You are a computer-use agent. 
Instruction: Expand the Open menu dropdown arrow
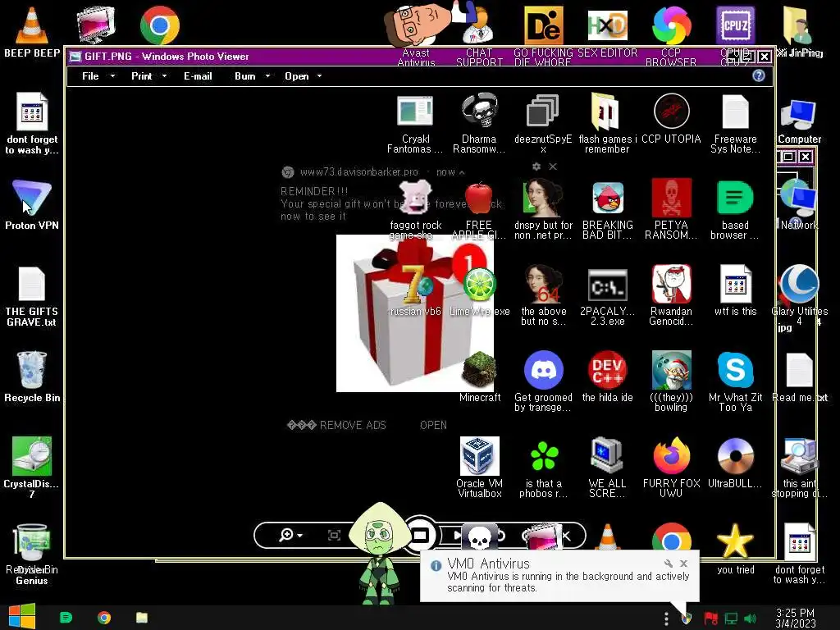click(x=319, y=76)
